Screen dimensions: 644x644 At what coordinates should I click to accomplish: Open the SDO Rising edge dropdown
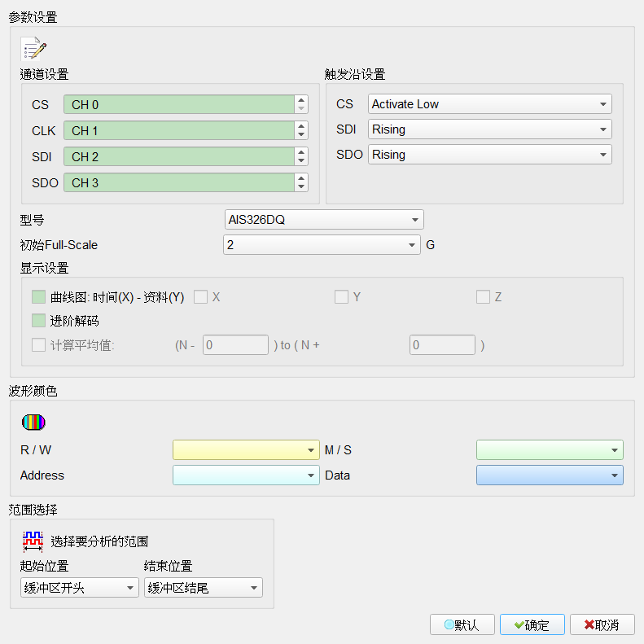click(489, 155)
